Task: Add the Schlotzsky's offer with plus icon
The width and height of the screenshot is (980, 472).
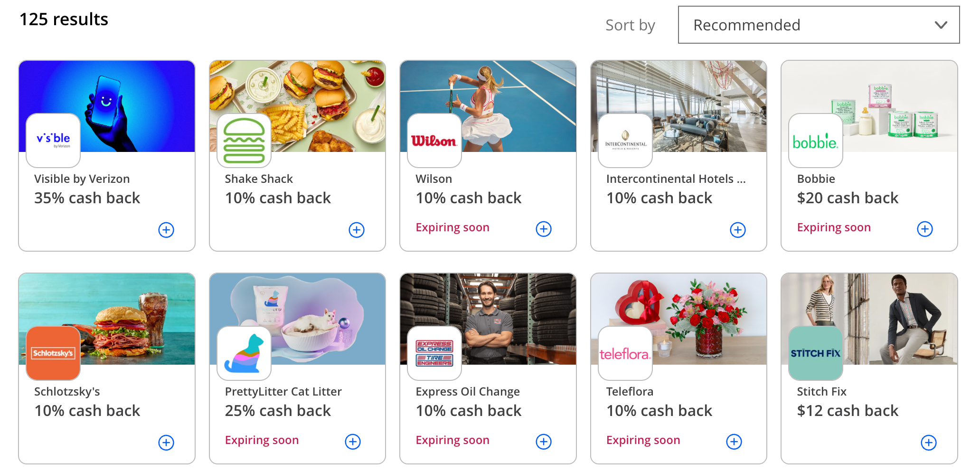Action: [166, 443]
